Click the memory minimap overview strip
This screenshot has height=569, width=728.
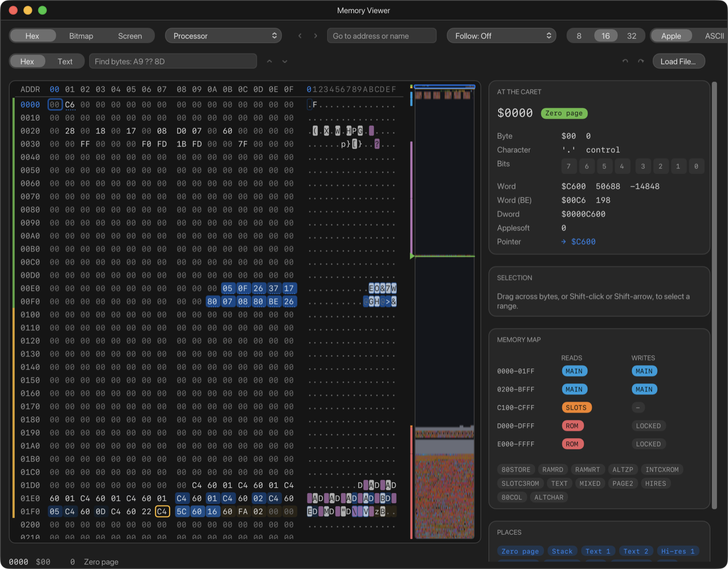pyautogui.click(x=444, y=312)
